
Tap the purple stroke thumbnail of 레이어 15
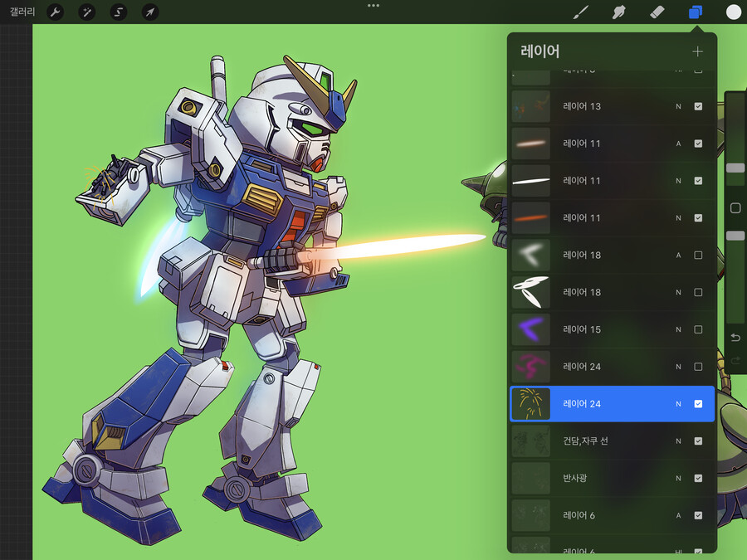530,329
